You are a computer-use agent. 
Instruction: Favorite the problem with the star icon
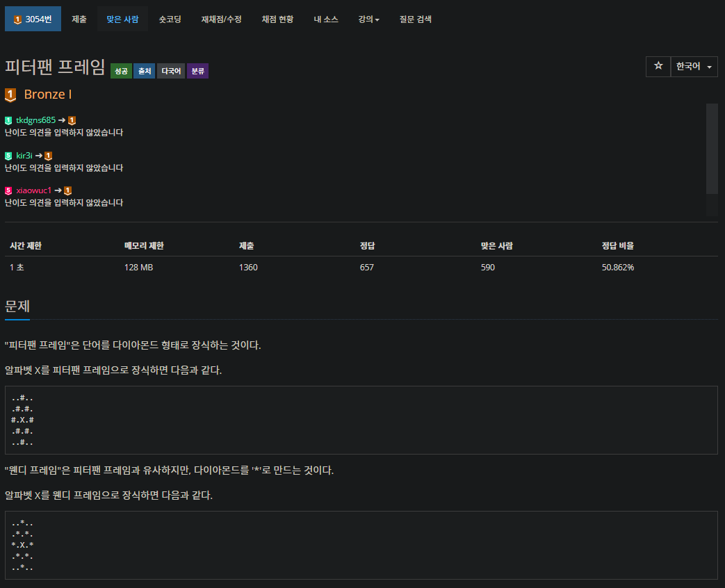pos(658,66)
